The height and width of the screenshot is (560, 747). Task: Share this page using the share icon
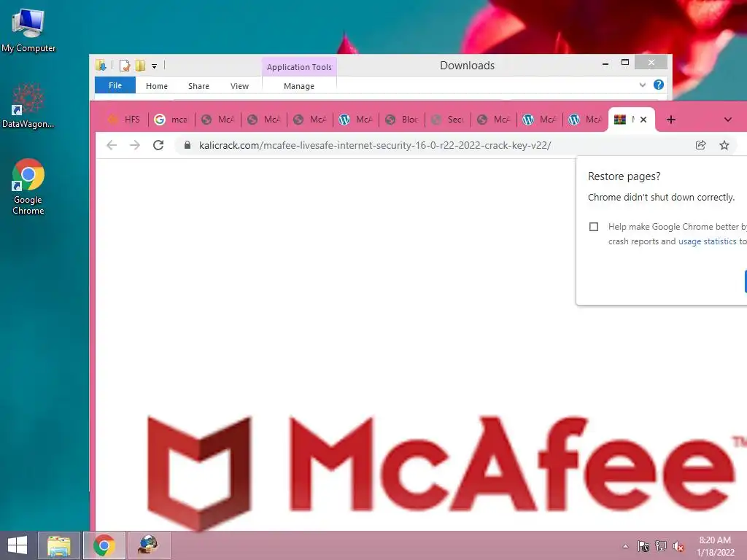(700, 145)
